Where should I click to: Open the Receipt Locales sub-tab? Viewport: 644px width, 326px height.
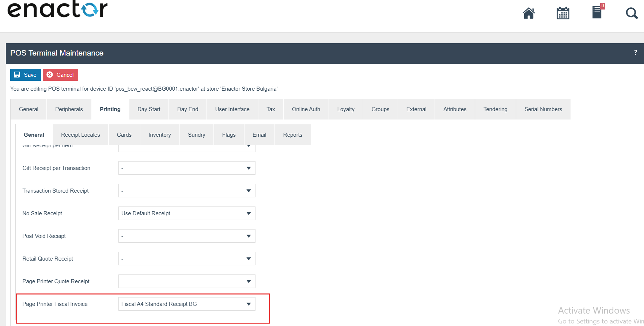(80, 135)
